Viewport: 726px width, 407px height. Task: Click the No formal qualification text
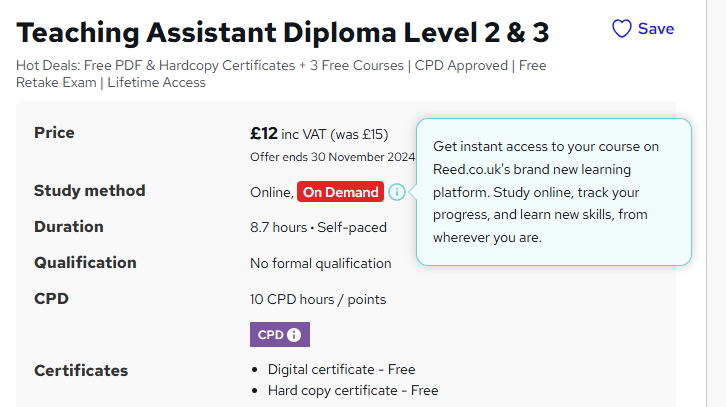pos(321,263)
